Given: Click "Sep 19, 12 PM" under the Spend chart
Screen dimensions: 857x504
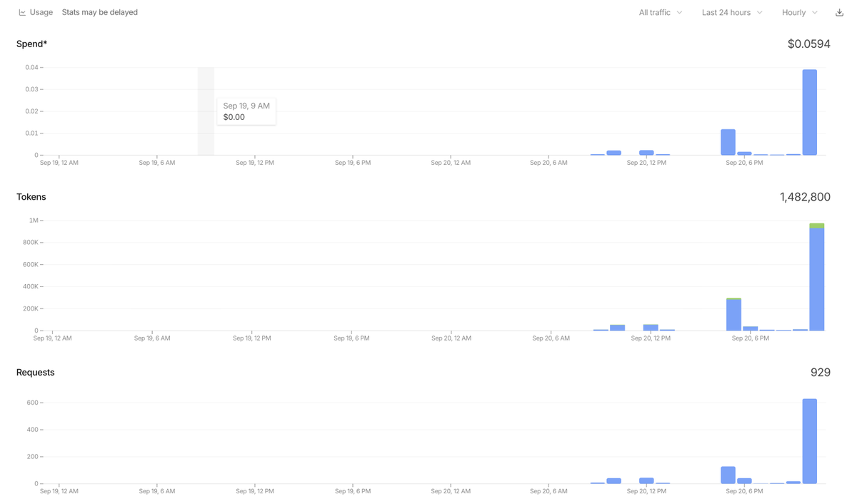Looking at the screenshot, I should point(255,163).
